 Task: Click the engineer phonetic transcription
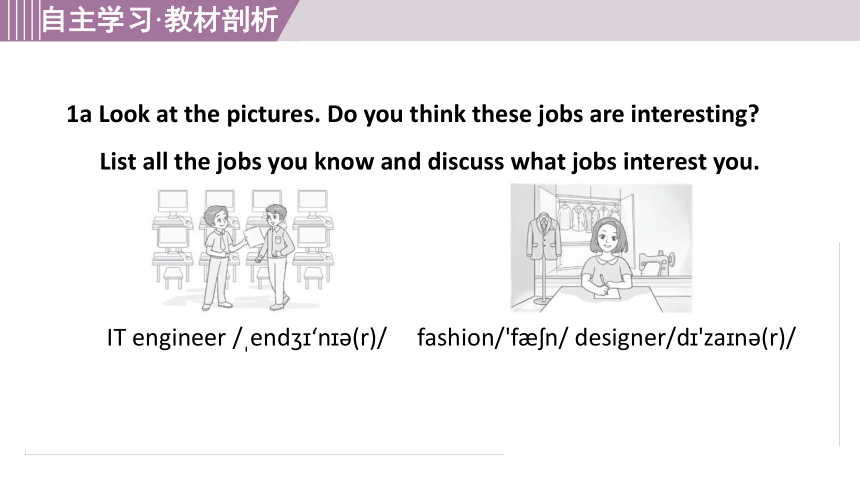coord(310,338)
